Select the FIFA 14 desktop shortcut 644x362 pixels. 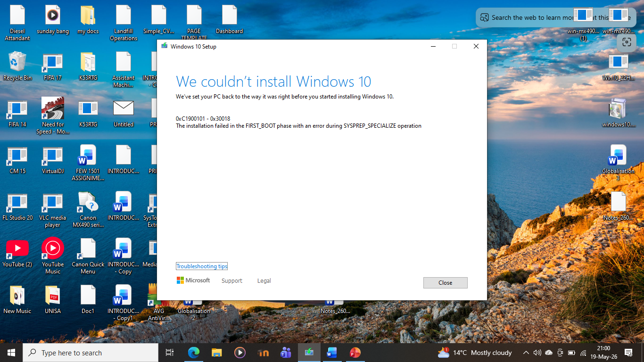point(17,113)
